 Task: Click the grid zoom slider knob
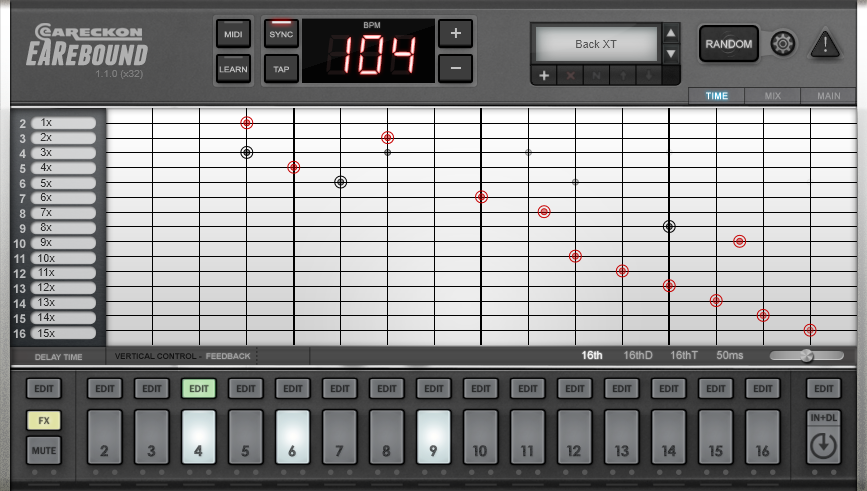point(807,356)
